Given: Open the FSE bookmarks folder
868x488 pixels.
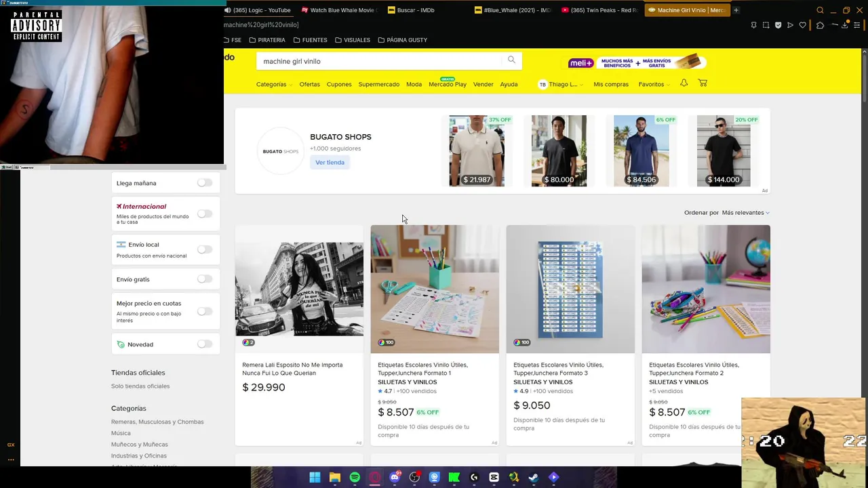Looking at the screenshot, I should click(x=233, y=40).
